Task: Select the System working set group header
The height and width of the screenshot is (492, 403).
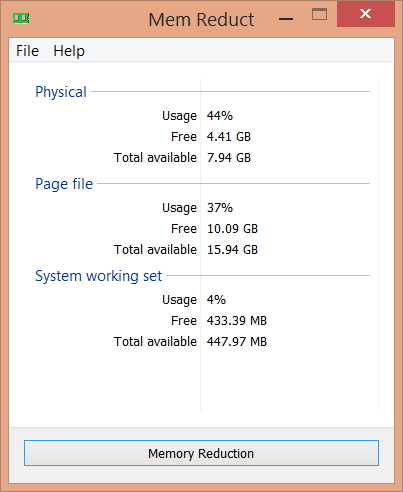Action: tap(99, 276)
